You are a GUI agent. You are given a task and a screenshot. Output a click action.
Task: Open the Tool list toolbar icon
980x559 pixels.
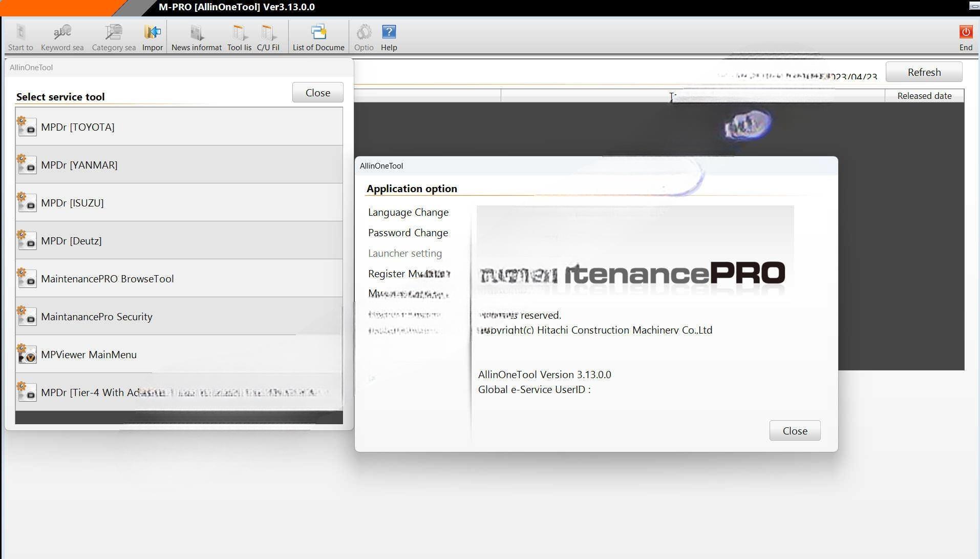[x=239, y=32]
